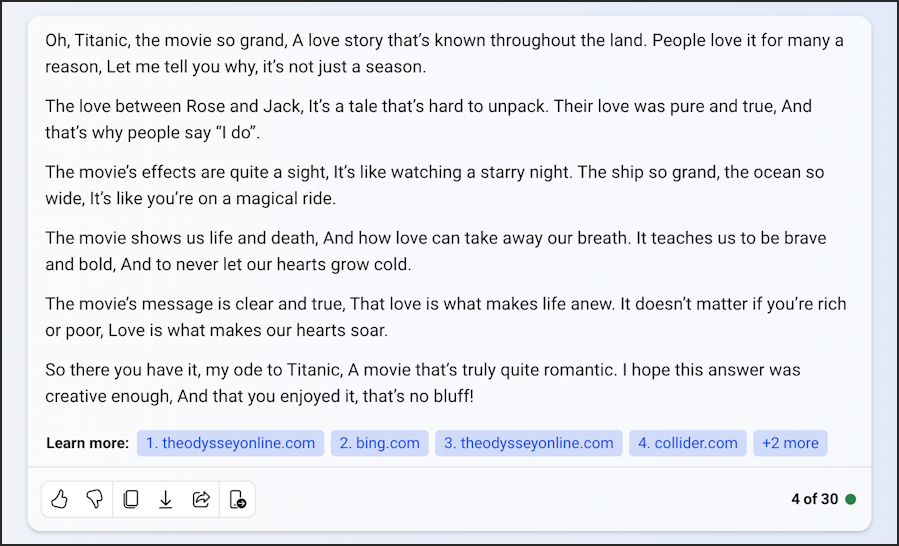Dislike the response with thumbs down

(x=94, y=499)
